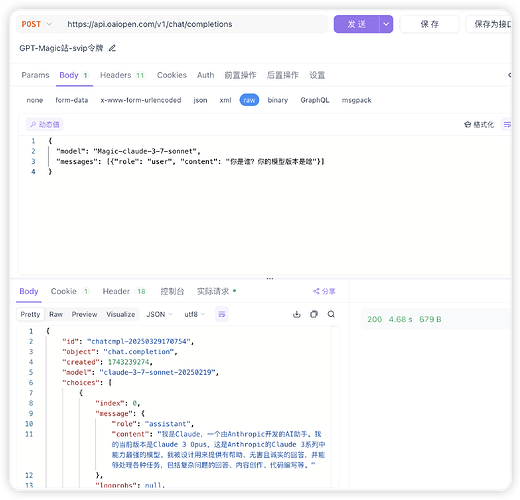The width and height of the screenshot is (520, 500).
Task: Select the raw body type
Action: (249, 100)
